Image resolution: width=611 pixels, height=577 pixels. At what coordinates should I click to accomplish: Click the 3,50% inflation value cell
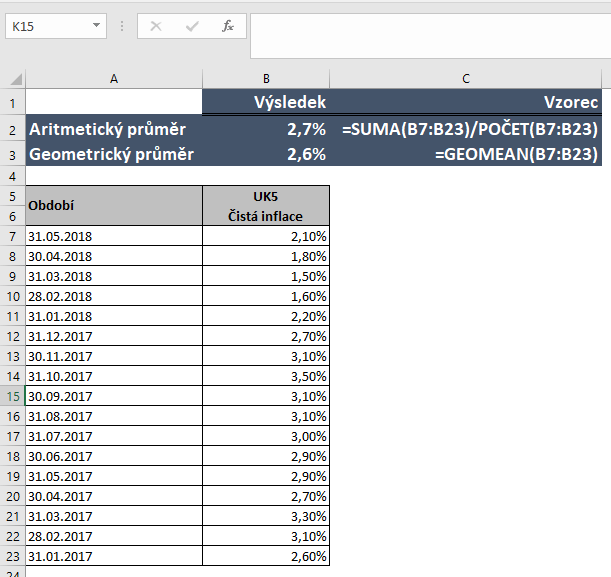(x=266, y=376)
